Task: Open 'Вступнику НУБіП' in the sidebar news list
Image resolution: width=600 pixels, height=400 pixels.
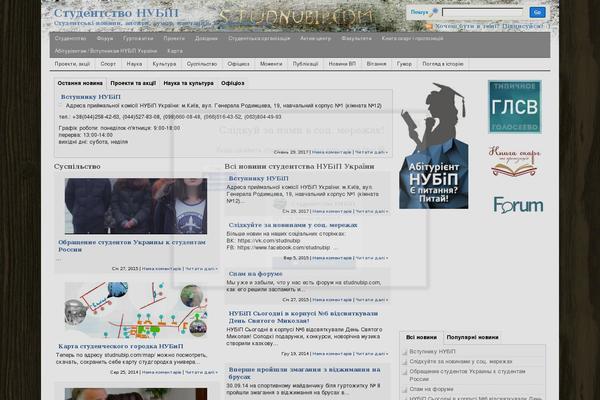Action: pos(432,351)
